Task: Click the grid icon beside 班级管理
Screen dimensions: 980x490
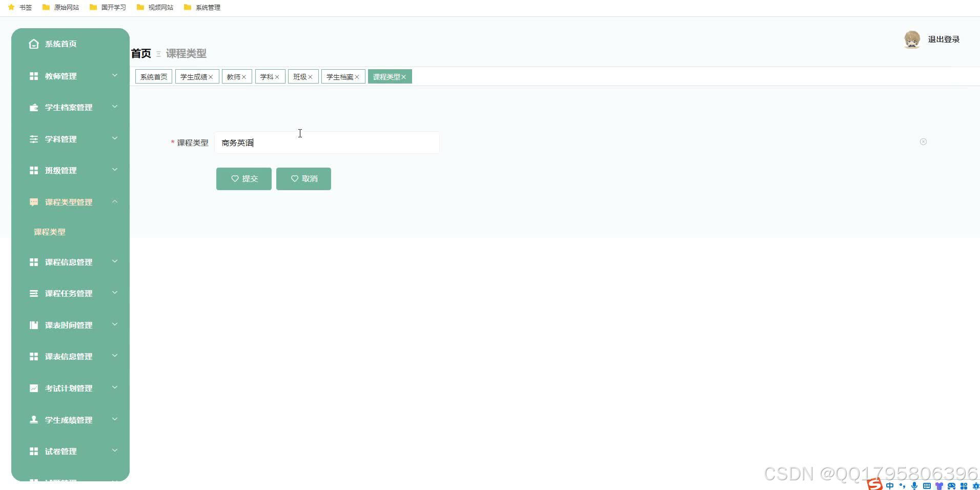Action: pyautogui.click(x=34, y=170)
